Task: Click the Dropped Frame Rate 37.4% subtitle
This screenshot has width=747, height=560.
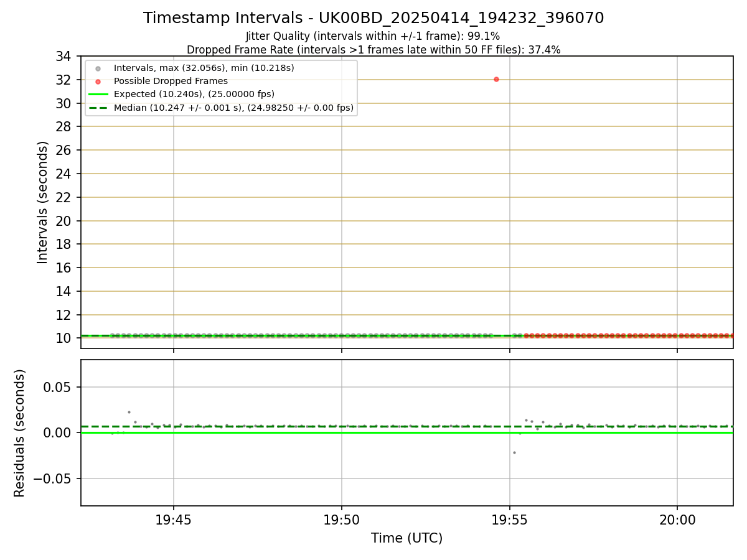Action: 374,50
